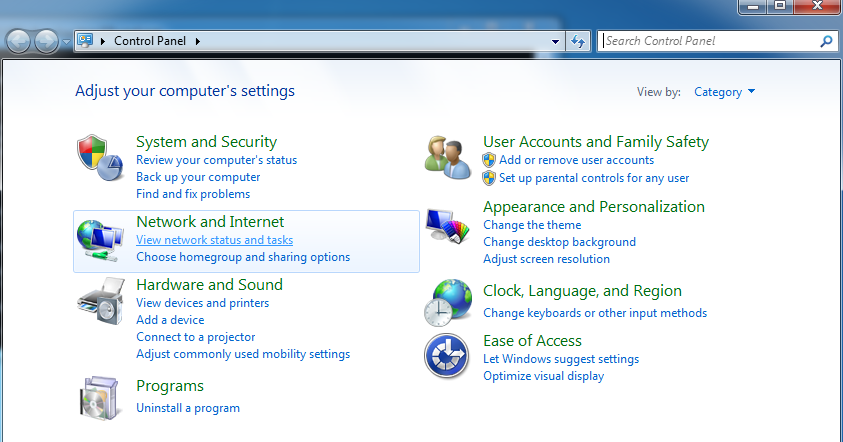The width and height of the screenshot is (843, 442).
Task: Open Appearance and Personalization category
Action: [x=594, y=207]
